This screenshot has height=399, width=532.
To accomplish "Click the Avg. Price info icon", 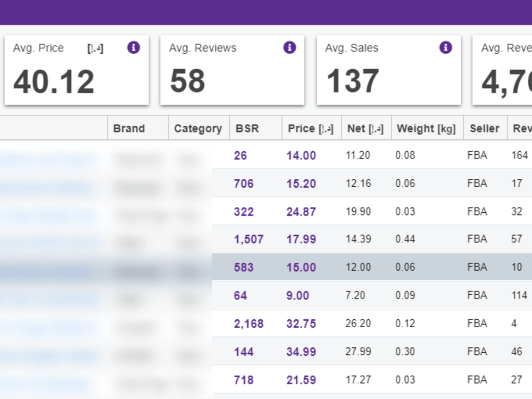I will click(x=134, y=47).
